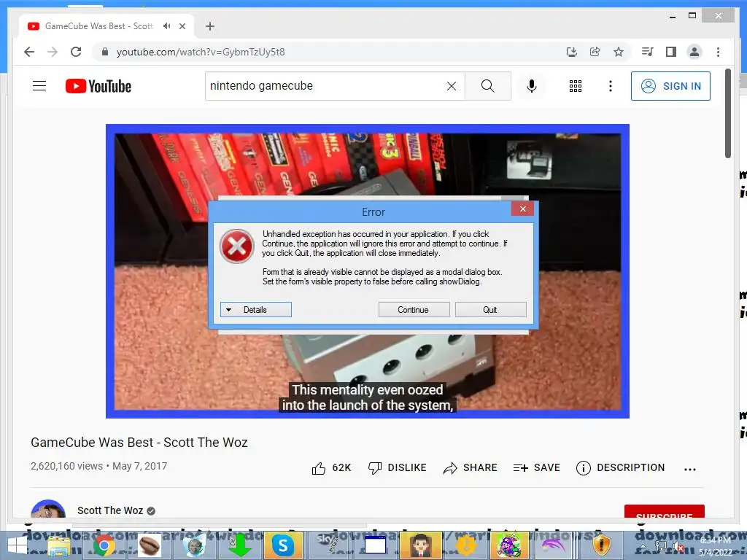Viewport: 747px width, 560px height.
Task: Click the YouTube search magnifier button
Action: (x=488, y=86)
